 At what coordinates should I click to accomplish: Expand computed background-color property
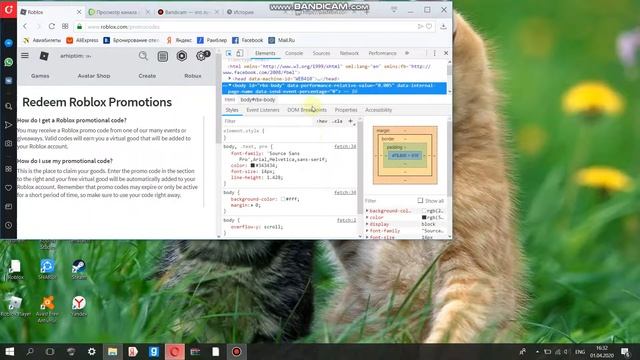click(367, 211)
